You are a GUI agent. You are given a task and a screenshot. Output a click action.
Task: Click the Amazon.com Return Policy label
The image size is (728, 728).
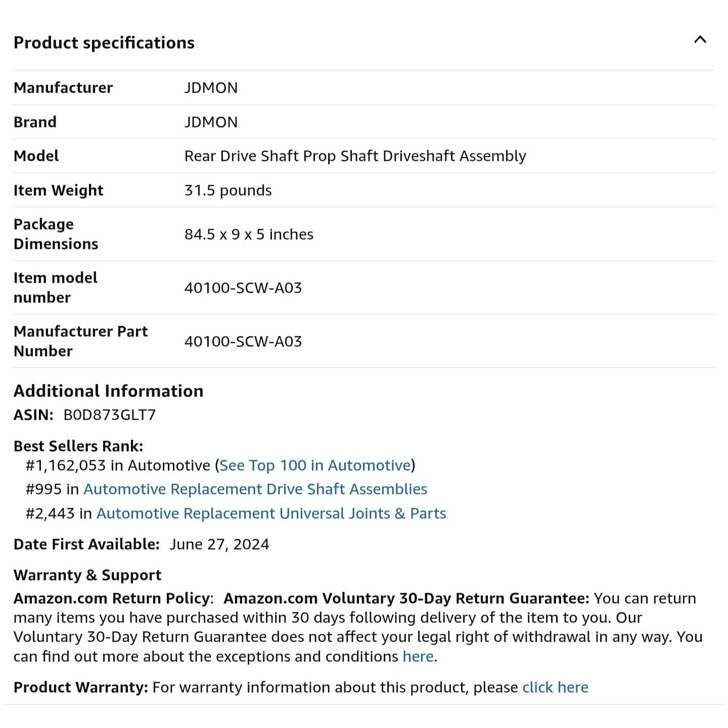[111, 598]
